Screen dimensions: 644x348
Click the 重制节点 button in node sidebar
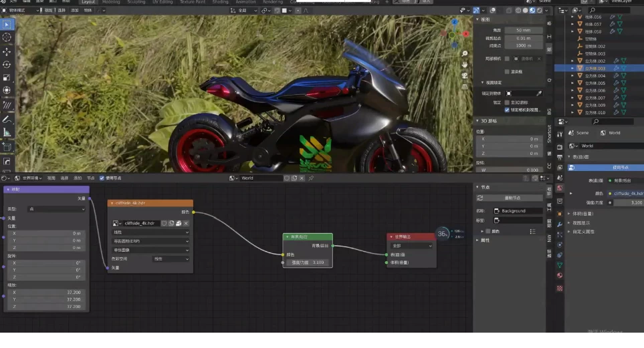tap(513, 198)
